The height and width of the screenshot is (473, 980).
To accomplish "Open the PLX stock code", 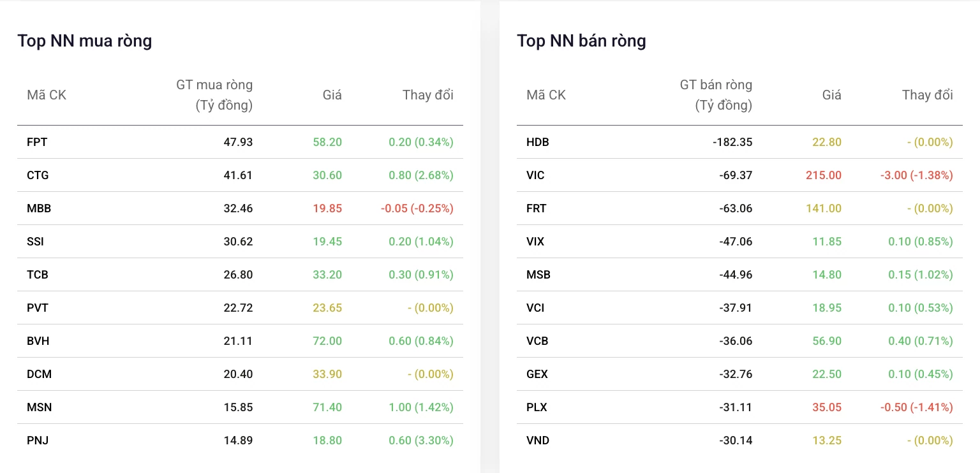I will pos(537,407).
